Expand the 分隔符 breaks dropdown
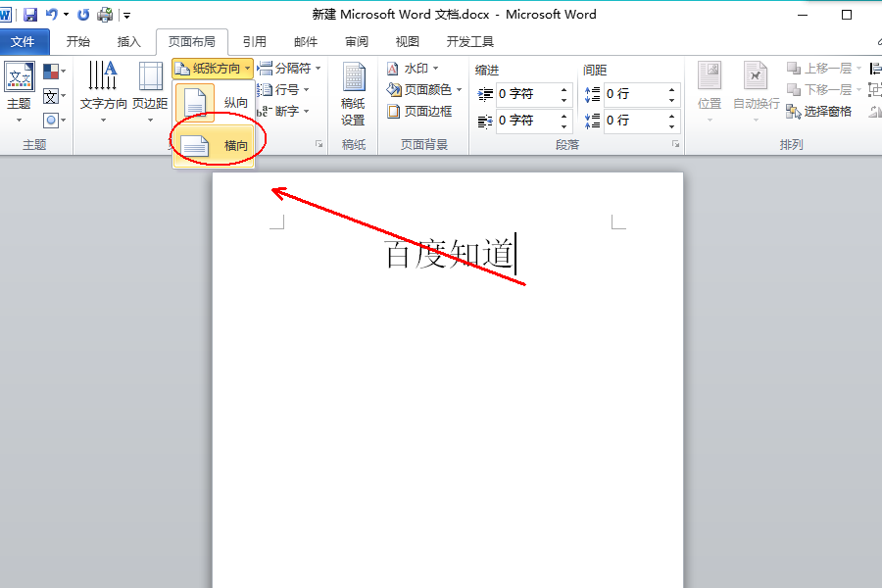The width and height of the screenshot is (882, 588). tap(290, 68)
